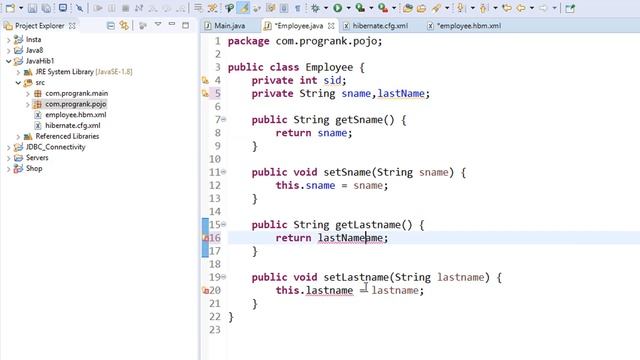Click the Back navigation arrow icon
The image size is (640, 360).
(x=521, y=8)
